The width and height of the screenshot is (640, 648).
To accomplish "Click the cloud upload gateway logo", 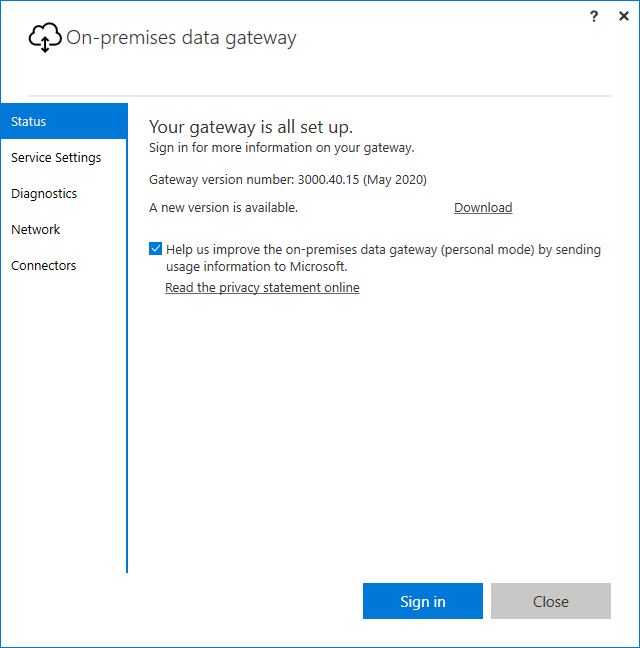I will click(x=45, y=38).
